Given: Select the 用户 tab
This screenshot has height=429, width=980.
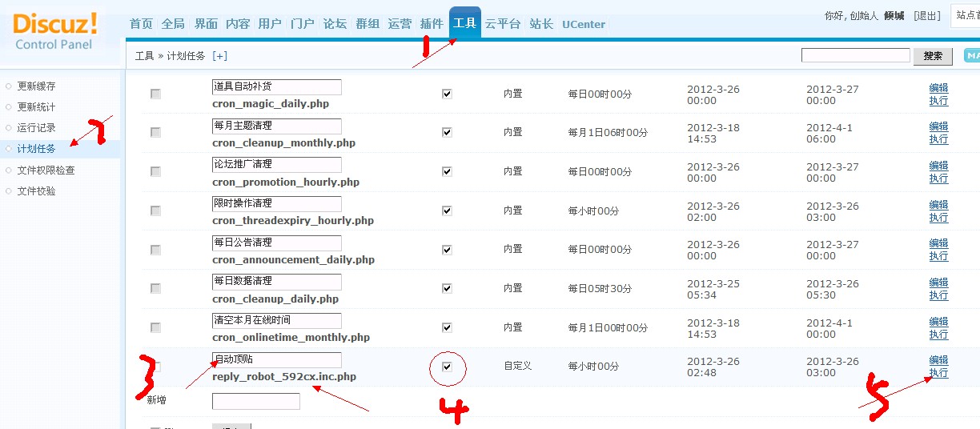Looking at the screenshot, I should [x=270, y=24].
